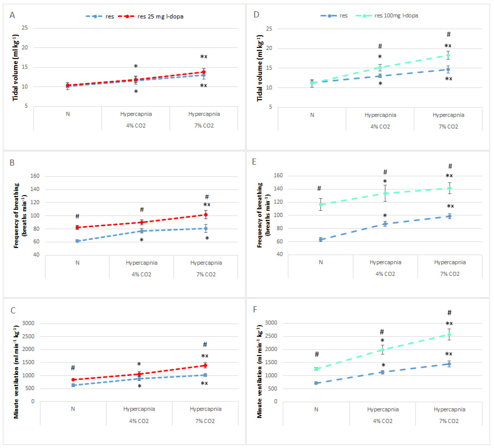This screenshot has width=494, height=448.
Task: Select the Tidal volume axis title in panel D
Action: [x=260, y=68]
